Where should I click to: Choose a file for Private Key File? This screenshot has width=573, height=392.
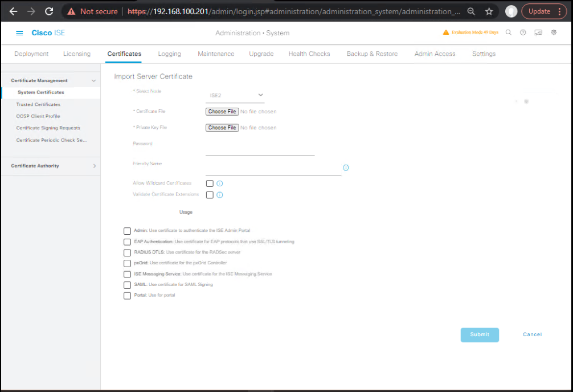tap(222, 128)
